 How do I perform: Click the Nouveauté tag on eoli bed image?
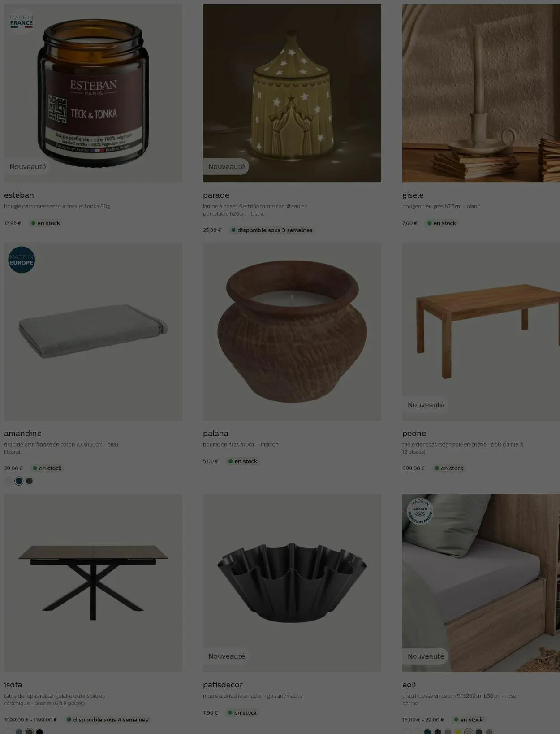(426, 656)
